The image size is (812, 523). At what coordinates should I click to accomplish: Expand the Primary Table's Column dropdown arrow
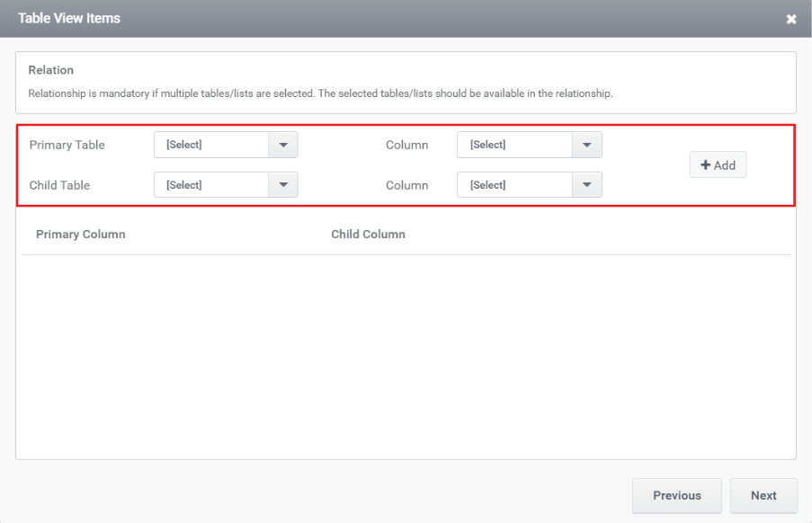(x=586, y=145)
